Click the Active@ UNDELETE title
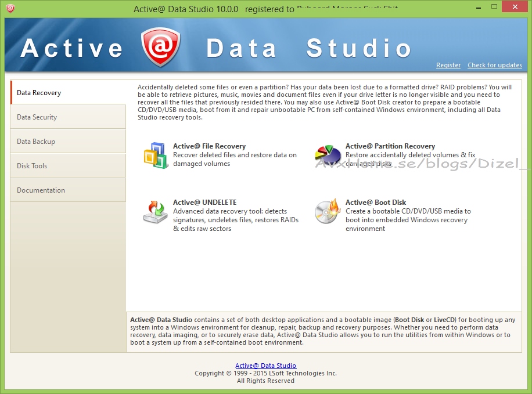Viewport: 532px width, 394px height. [204, 203]
